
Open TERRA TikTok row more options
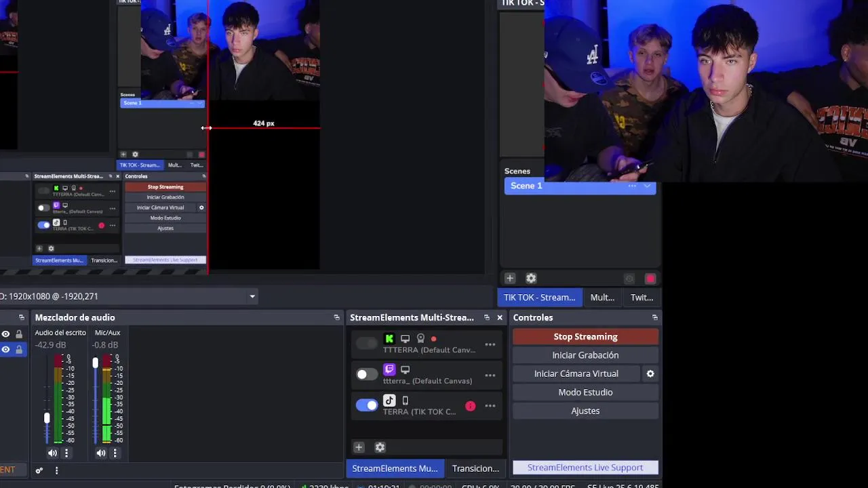pos(490,406)
